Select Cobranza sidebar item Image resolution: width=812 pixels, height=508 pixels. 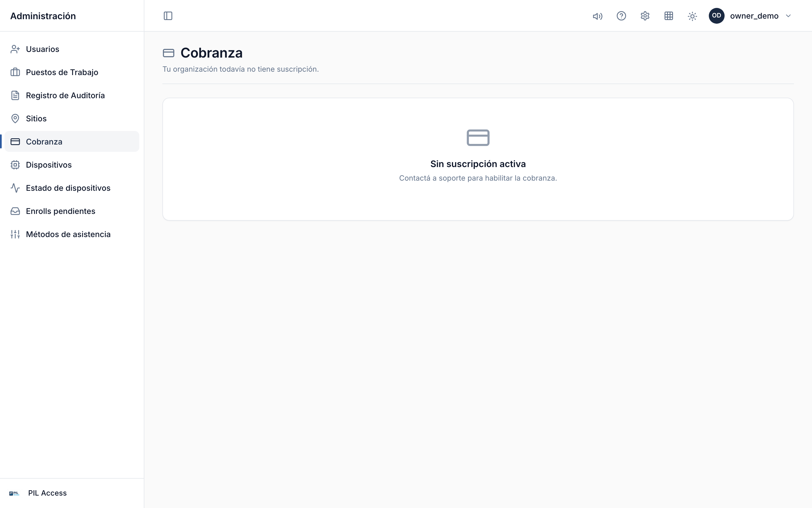[x=72, y=142]
